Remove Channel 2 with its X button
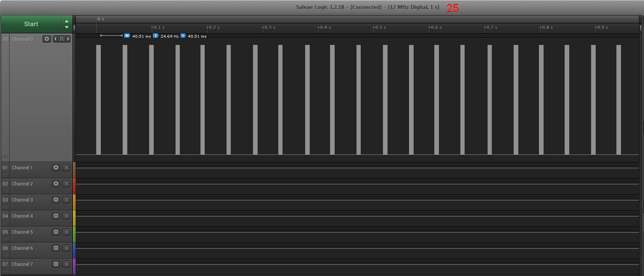This screenshot has height=276, width=644. pos(66,184)
